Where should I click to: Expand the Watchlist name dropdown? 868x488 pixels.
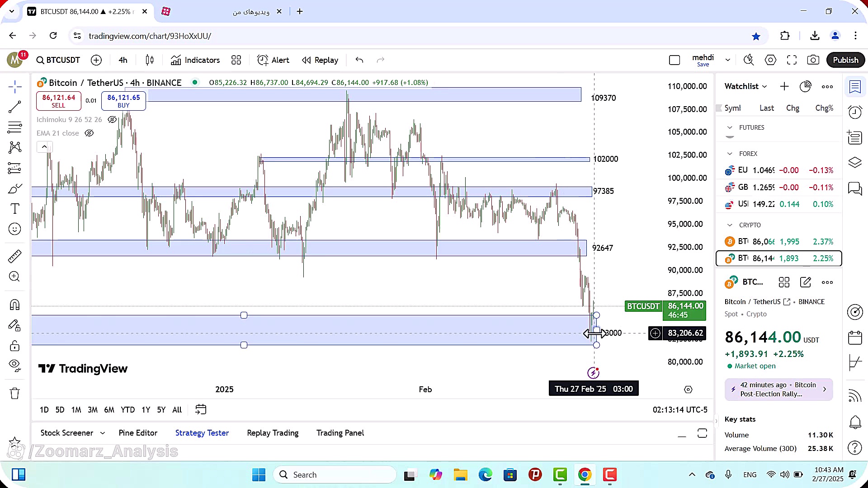coord(746,86)
